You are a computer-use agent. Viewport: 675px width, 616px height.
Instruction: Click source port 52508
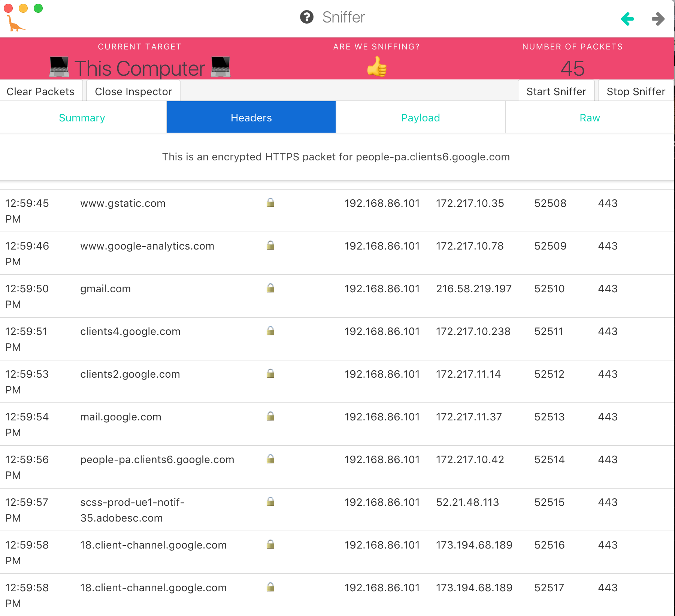tap(550, 203)
